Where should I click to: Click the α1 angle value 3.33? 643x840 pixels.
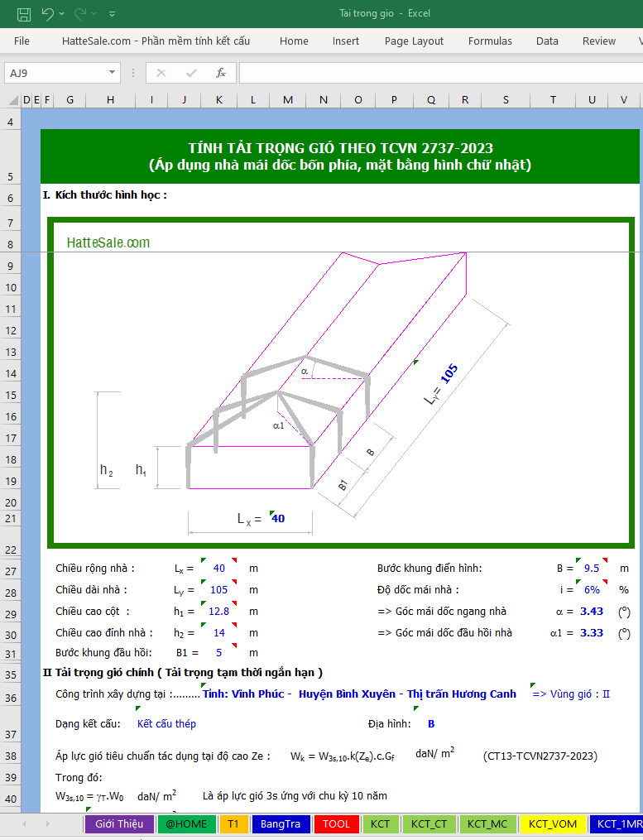click(592, 632)
